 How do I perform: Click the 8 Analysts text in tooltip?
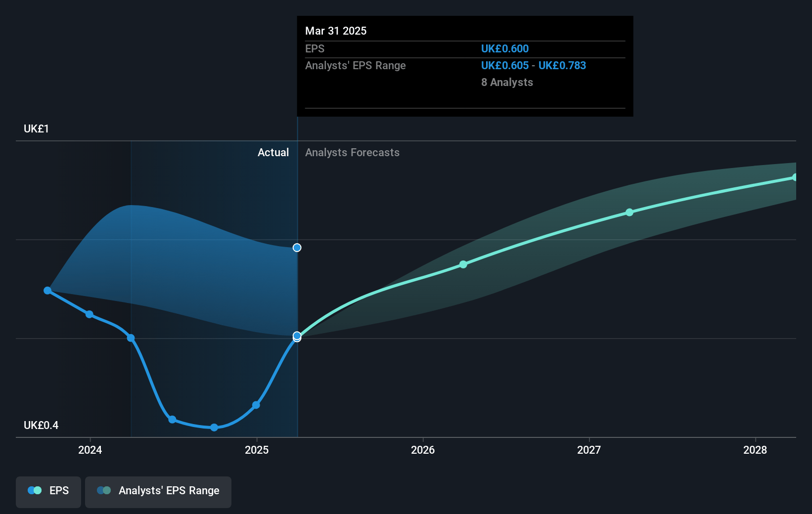[x=507, y=83]
